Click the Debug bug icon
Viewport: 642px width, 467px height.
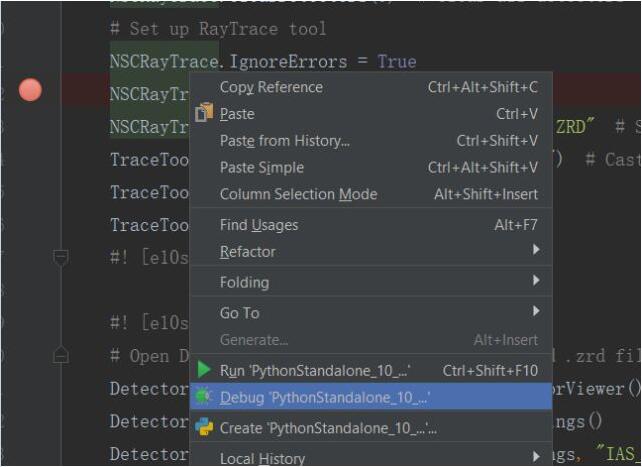coord(204,398)
